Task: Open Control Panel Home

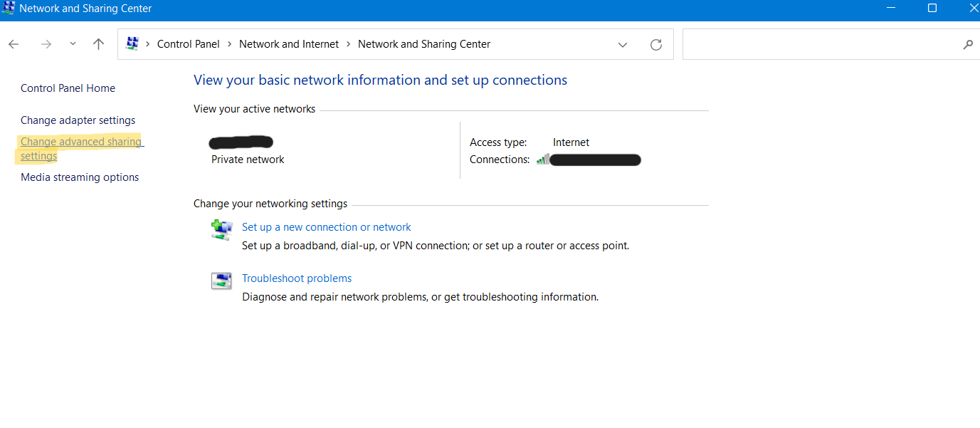Action: click(68, 88)
